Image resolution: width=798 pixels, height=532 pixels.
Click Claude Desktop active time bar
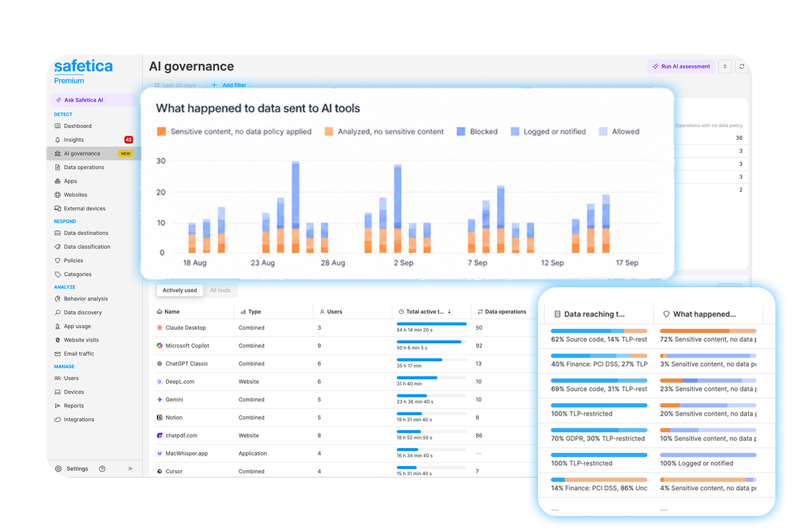(x=432, y=324)
